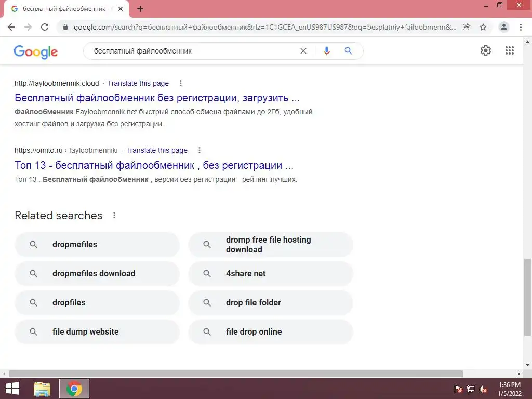
Task: Search related term dropfiles
Action: coord(97,303)
